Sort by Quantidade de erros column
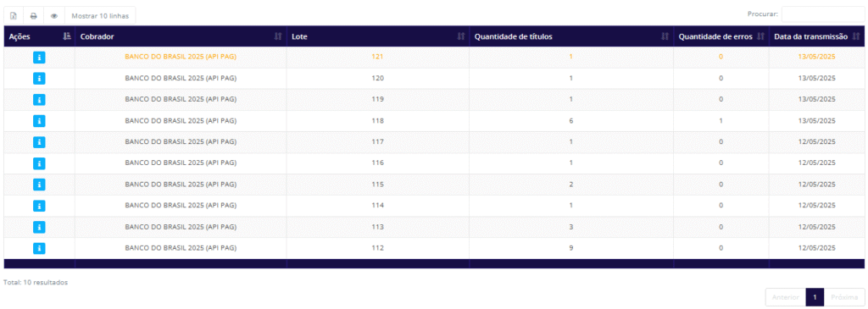The image size is (868, 309). (721, 36)
